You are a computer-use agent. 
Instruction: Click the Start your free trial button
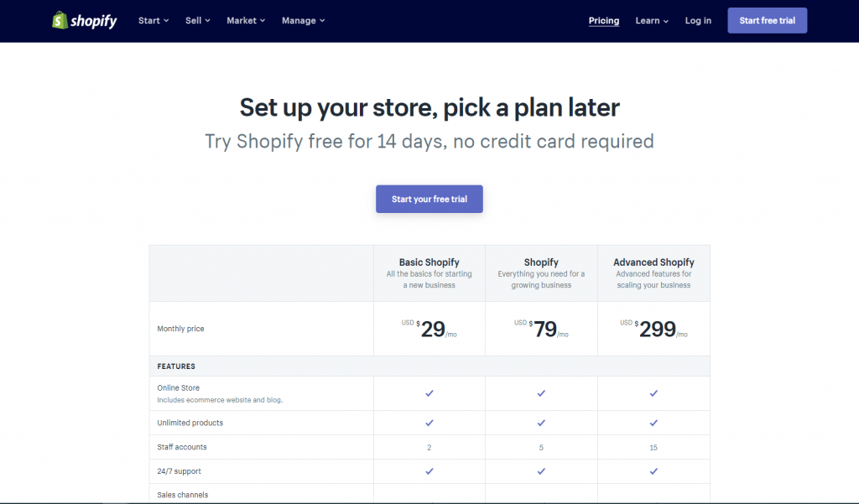(429, 199)
